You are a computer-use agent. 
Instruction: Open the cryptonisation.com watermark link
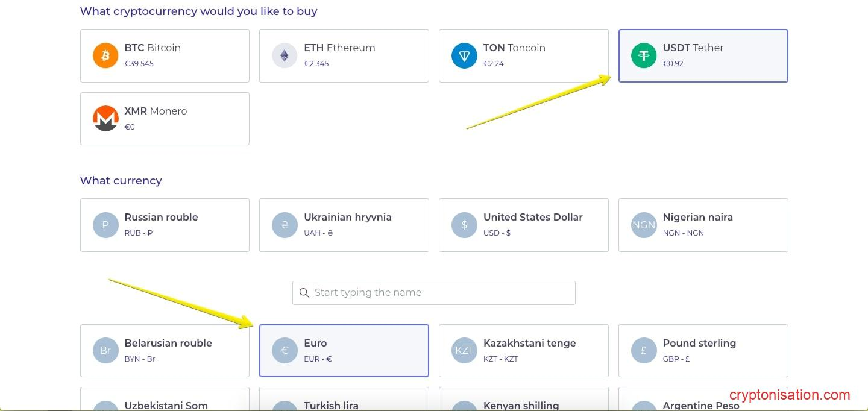coord(790,395)
